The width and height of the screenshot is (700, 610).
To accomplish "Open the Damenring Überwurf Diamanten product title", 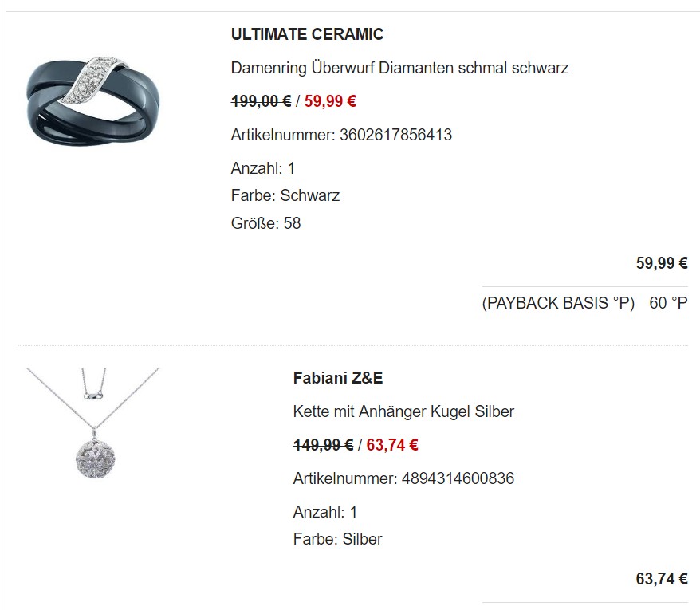I will click(399, 68).
